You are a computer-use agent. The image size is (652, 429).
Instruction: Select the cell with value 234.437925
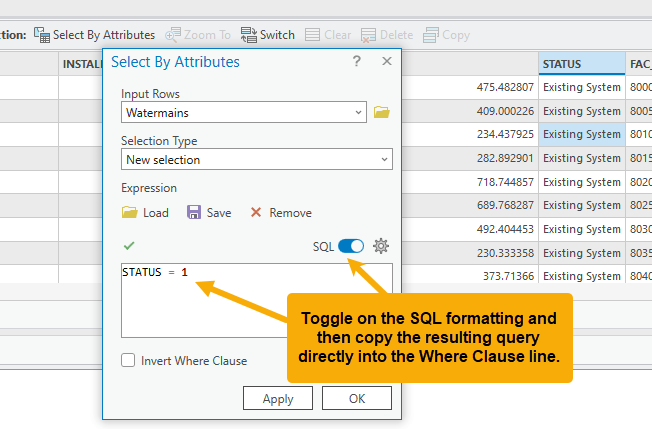click(x=470, y=134)
